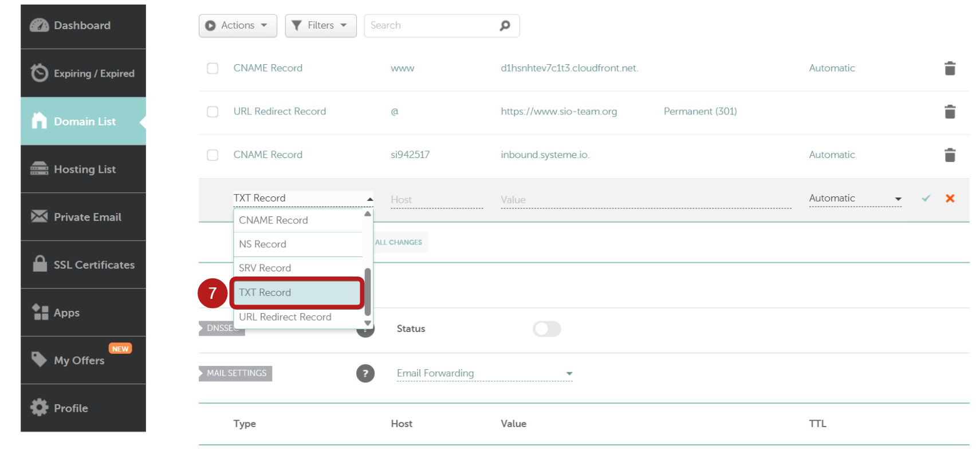Check the CNAME www record checkbox
The width and height of the screenshot is (980, 450).
tap(212, 68)
